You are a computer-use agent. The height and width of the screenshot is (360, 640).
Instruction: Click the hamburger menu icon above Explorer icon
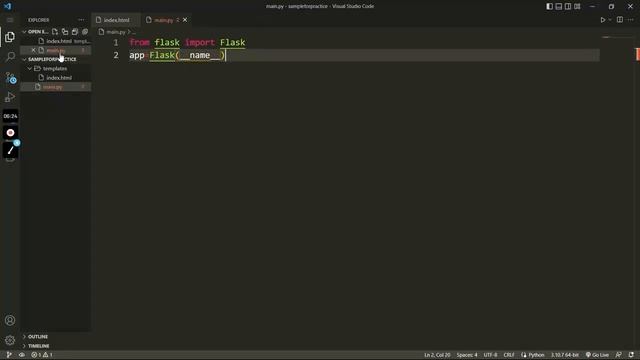pos(10,20)
